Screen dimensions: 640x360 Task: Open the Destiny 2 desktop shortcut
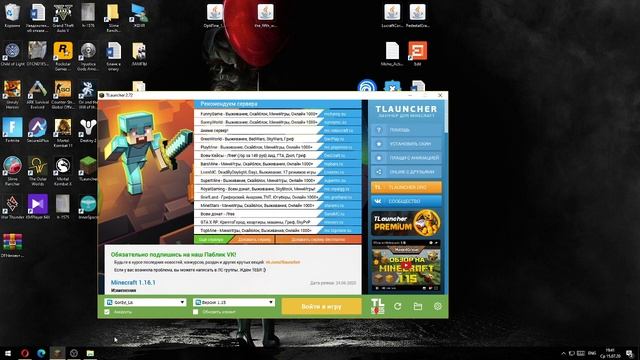click(x=88, y=130)
